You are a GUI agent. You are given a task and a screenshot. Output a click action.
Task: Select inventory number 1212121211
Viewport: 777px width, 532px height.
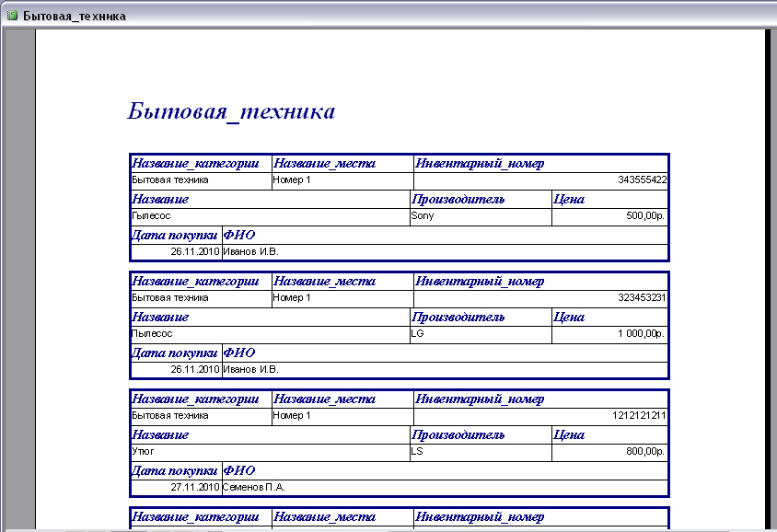639,416
